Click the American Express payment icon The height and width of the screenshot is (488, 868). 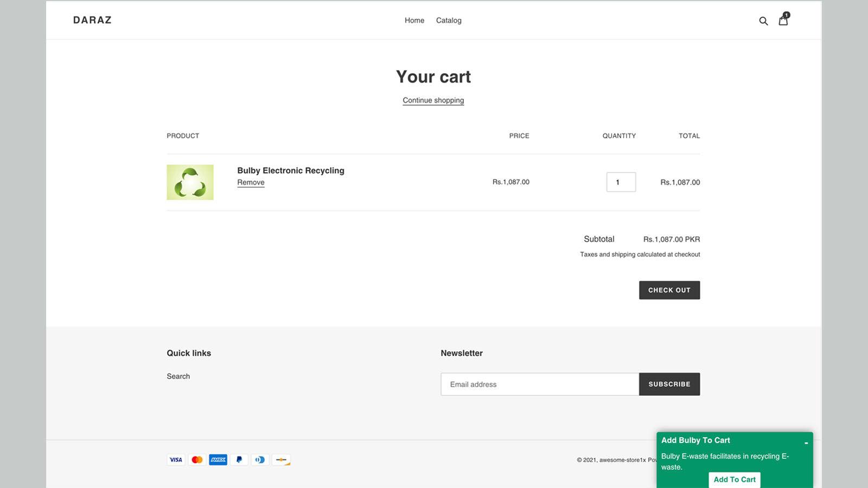click(218, 460)
